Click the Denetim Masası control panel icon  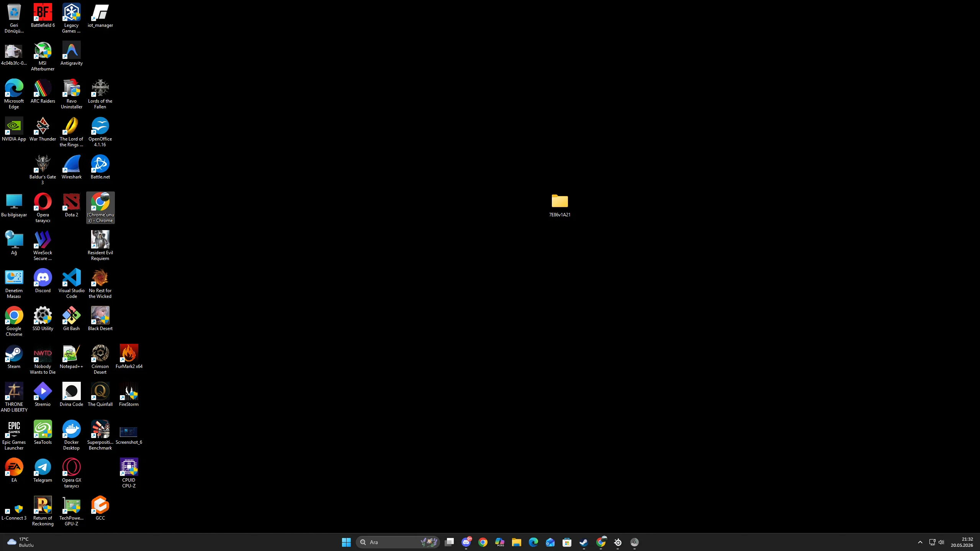[x=14, y=284]
